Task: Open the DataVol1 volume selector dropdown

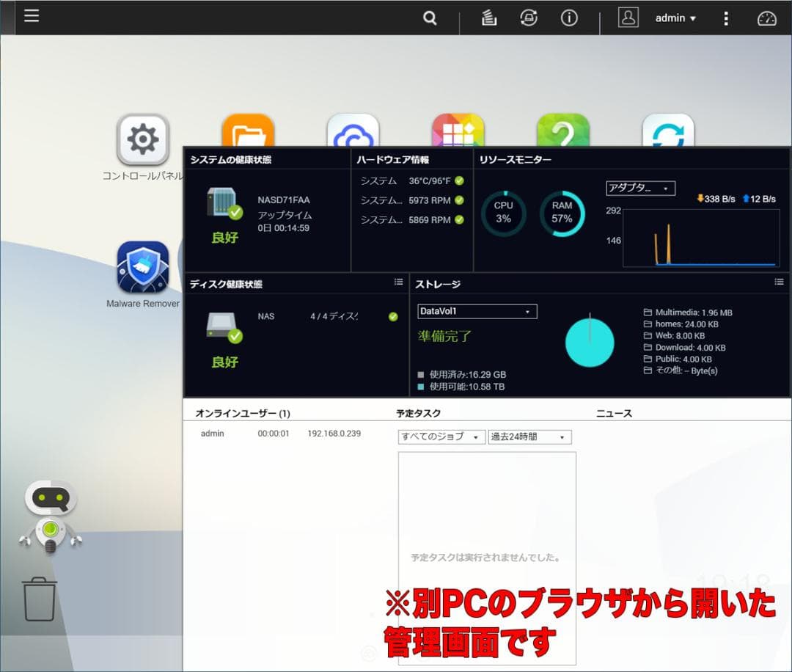Action: point(477,312)
